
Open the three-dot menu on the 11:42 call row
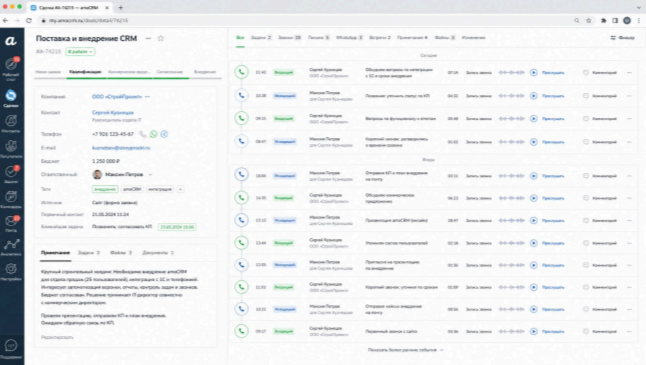pyautogui.click(x=629, y=73)
